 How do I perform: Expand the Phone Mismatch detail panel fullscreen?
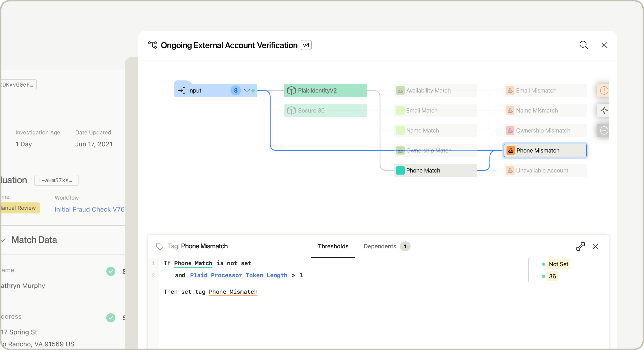580,246
